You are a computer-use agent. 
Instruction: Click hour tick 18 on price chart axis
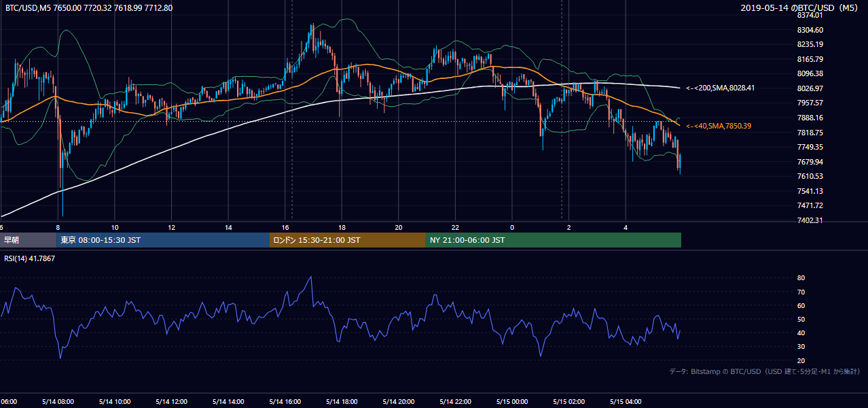(342, 227)
